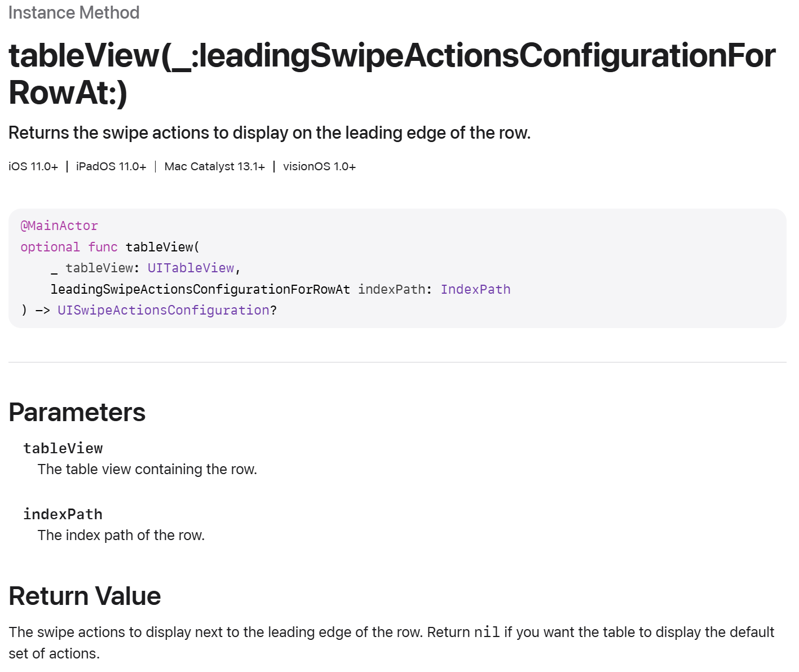Open the UITableView type link
The height and width of the screenshot is (672, 799).
(x=191, y=268)
